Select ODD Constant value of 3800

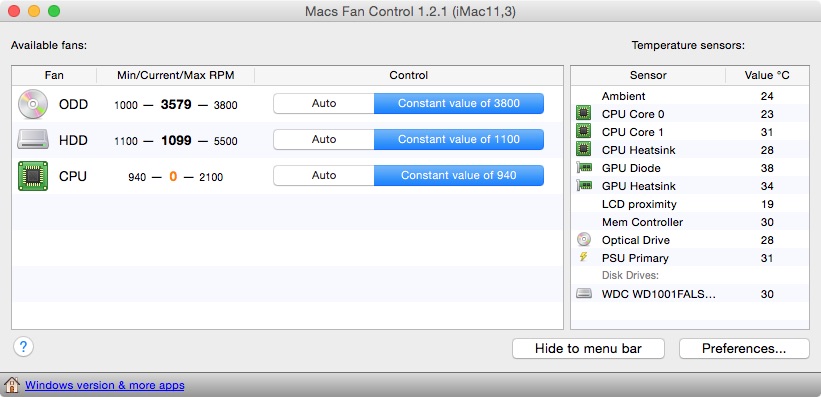click(x=459, y=104)
